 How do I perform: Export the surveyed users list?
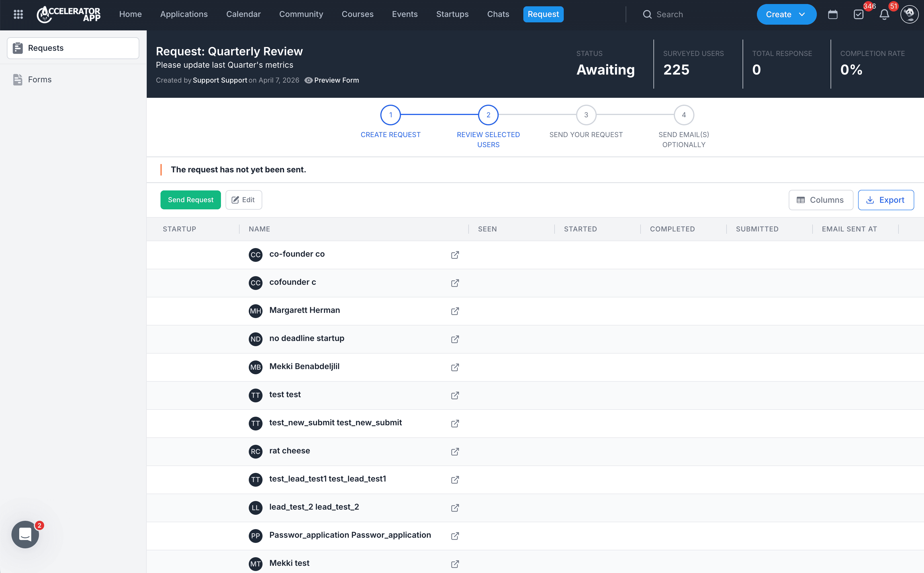886,200
